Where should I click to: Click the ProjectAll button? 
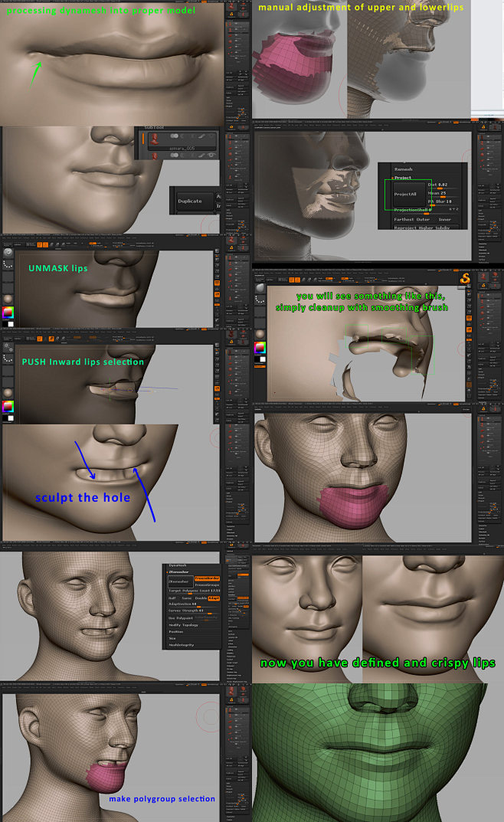click(406, 195)
